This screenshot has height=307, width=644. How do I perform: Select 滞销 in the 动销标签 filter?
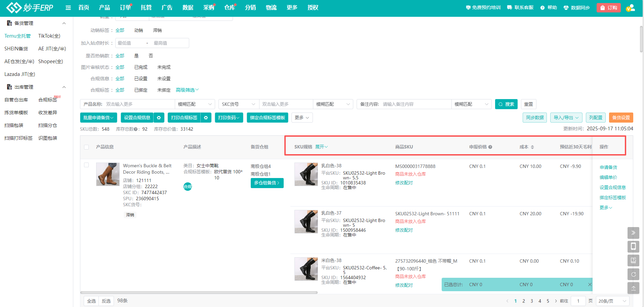coord(157,30)
